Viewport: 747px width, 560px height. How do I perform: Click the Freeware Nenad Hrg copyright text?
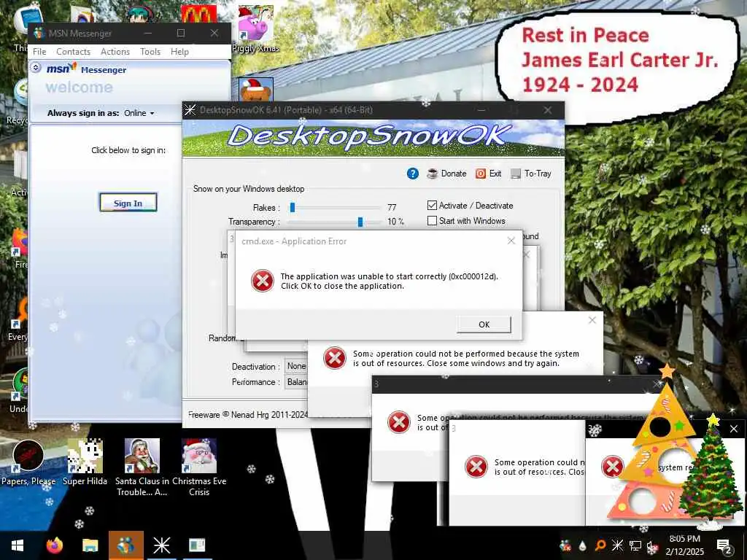point(248,415)
